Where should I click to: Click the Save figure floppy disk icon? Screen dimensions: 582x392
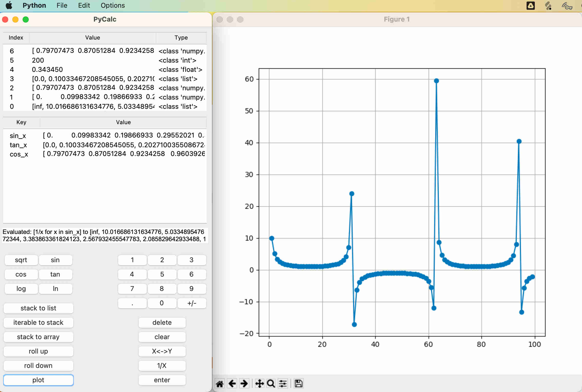pos(298,384)
